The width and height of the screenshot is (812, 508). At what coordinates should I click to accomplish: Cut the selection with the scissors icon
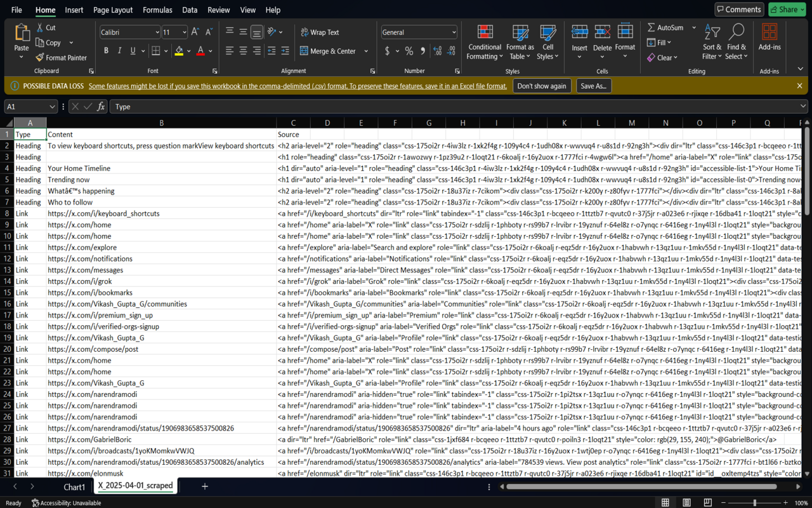[x=41, y=28]
